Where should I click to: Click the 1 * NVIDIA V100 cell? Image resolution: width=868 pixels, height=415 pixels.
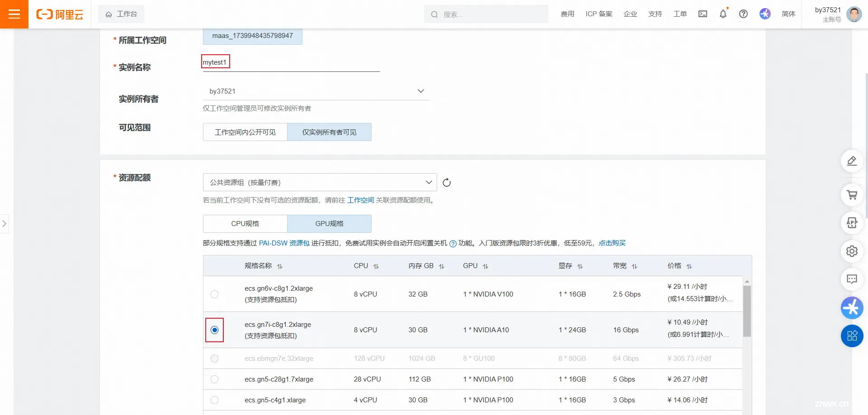488,294
